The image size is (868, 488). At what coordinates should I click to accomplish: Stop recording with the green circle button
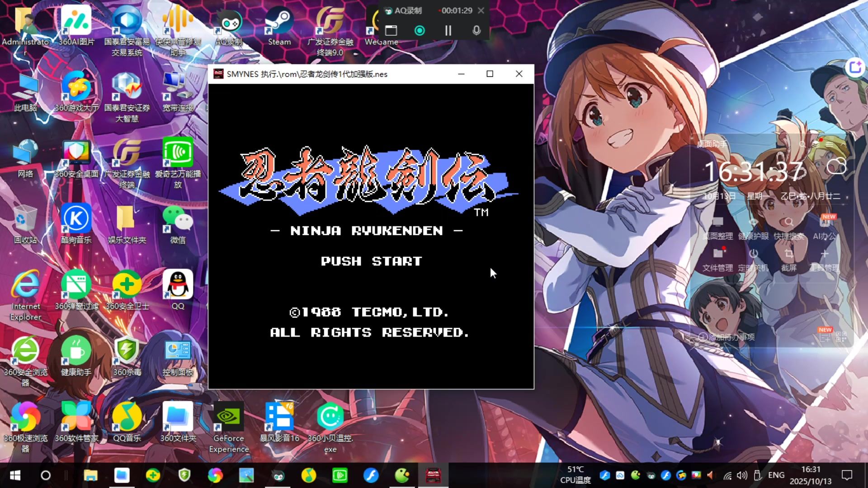(420, 30)
